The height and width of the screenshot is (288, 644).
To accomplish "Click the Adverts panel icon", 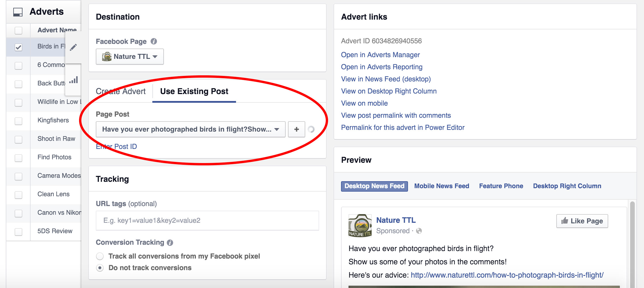I will tap(18, 12).
